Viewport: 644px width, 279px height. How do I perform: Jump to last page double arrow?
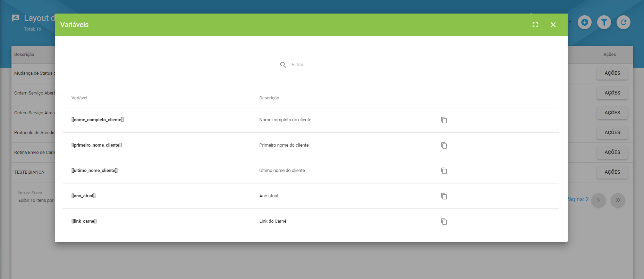[618, 200]
